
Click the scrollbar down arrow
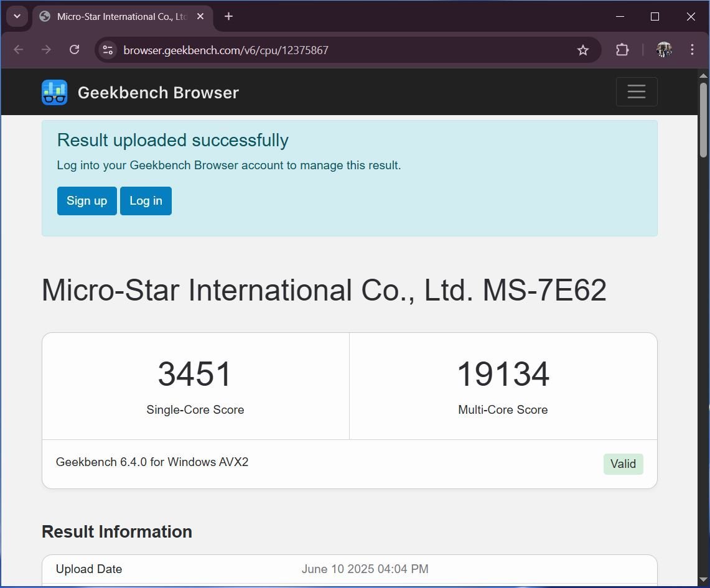point(703,579)
